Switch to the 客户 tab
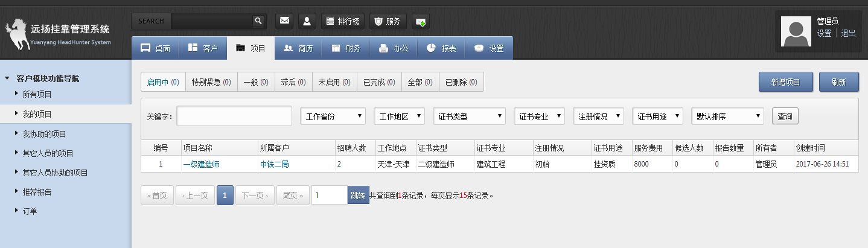868x248 pixels. [x=203, y=48]
